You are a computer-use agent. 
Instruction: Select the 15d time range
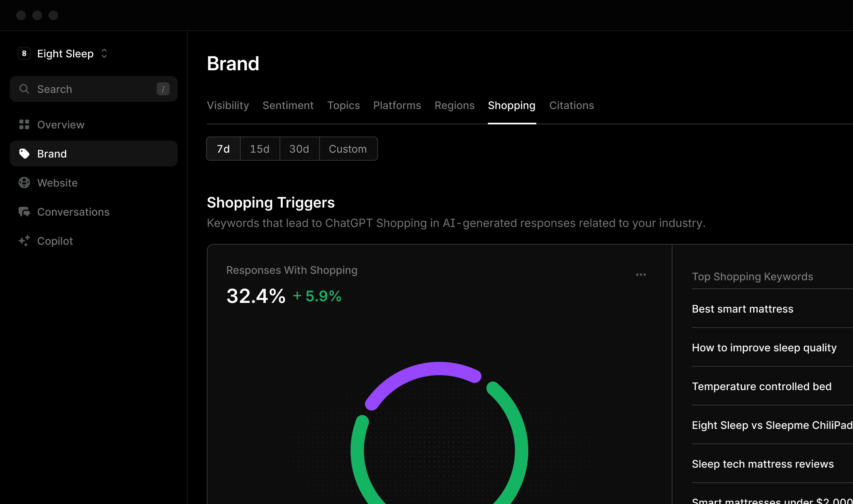pos(260,149)
